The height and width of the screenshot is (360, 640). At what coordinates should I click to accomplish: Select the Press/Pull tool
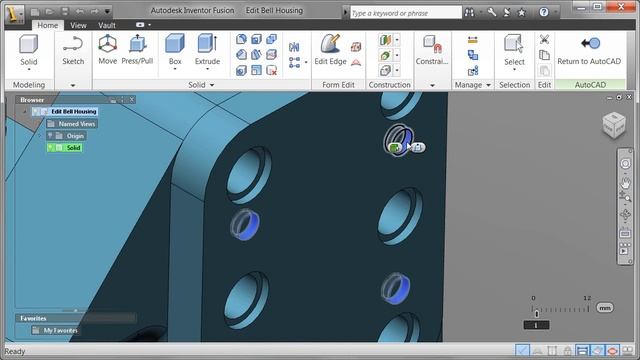[137, 50]
